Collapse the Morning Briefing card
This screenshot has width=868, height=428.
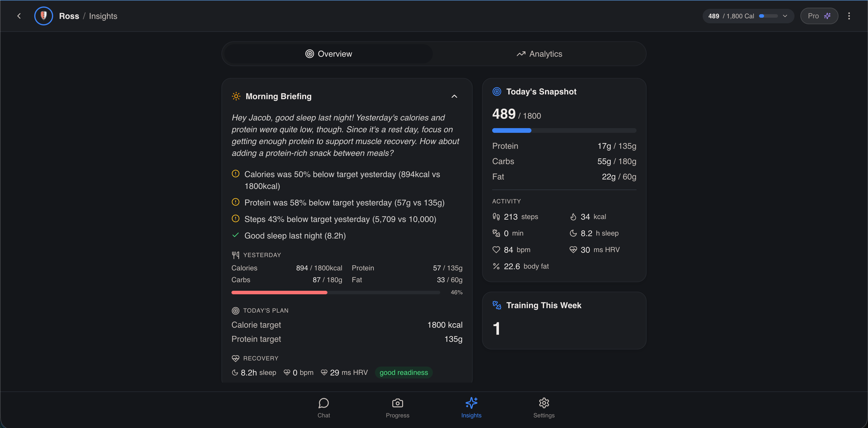[x=454, y=97]
